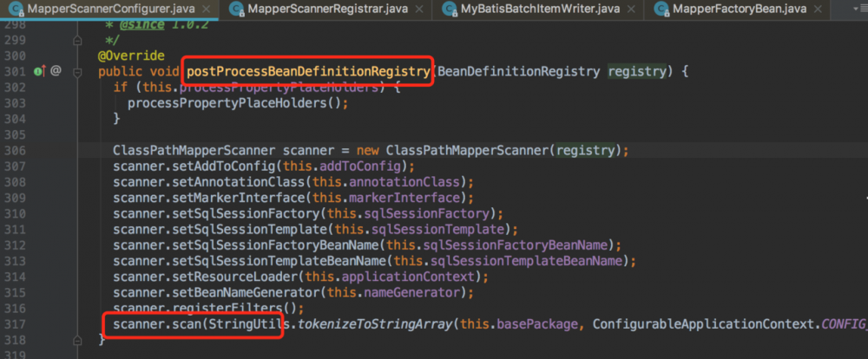Click the tokenizeToStringArray method name

(375, 323)
